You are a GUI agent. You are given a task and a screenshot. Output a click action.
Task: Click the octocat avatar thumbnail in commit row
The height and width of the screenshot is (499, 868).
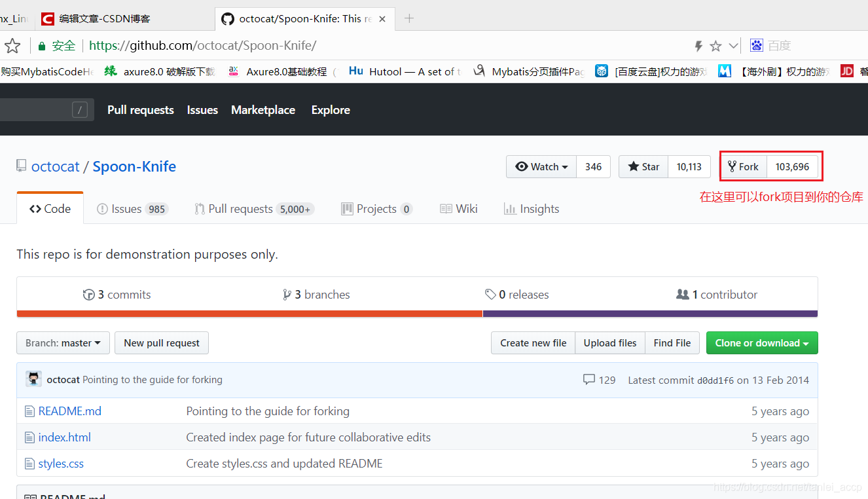pos(33,379)
